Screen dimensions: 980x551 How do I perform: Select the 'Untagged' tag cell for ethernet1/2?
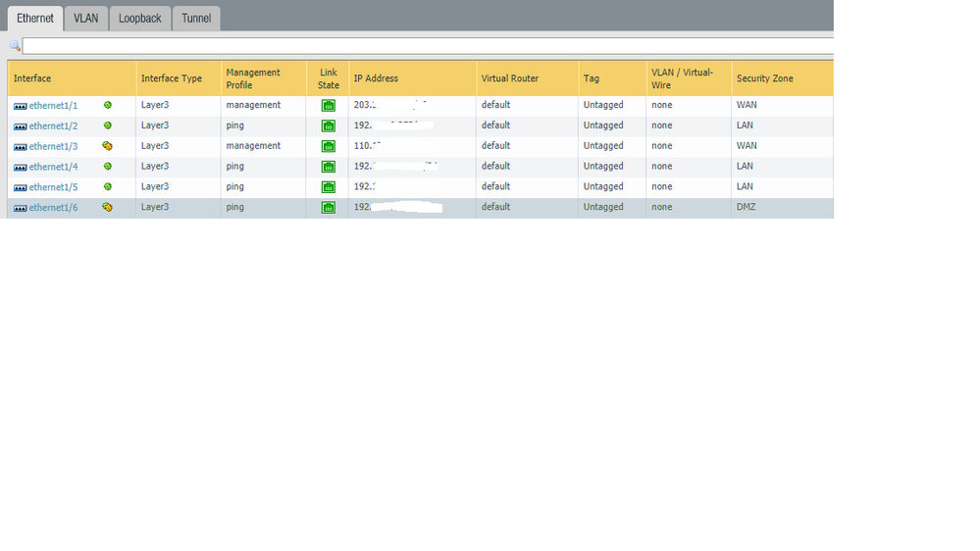[x=612, y=125]
